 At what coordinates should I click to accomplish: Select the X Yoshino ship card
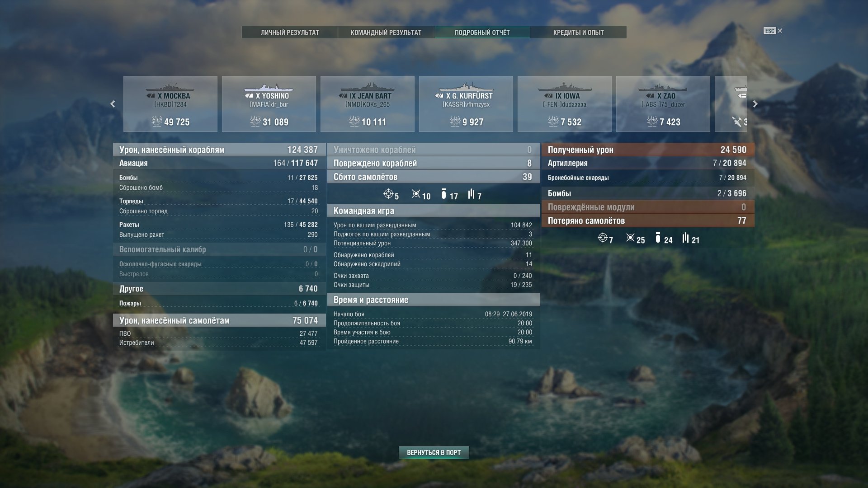click(269, 104)
